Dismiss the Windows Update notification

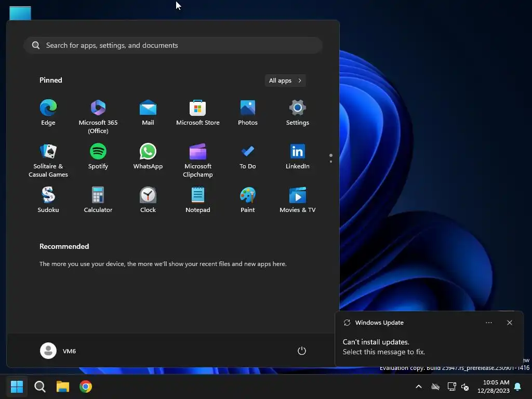(509, 323)
